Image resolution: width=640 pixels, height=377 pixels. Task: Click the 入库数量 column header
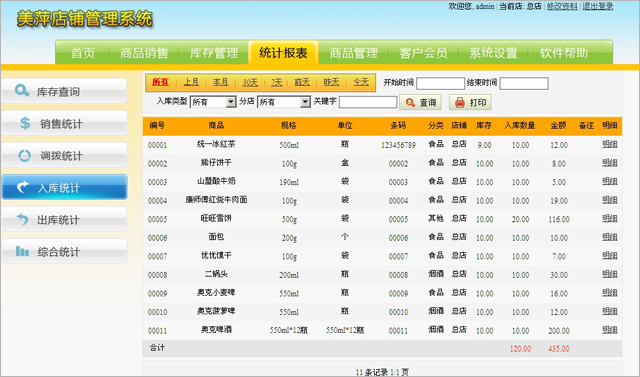[x=520, y=125]
